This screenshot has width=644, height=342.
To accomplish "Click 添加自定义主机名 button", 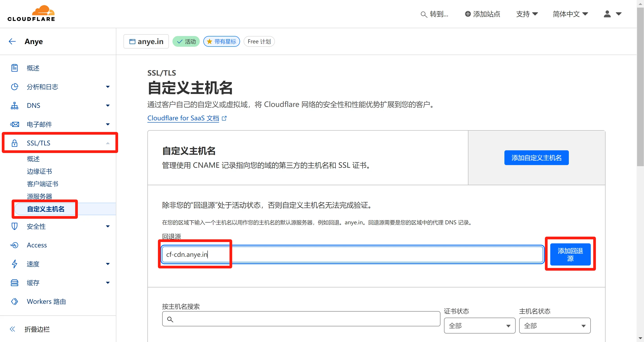I will point(536,158).
